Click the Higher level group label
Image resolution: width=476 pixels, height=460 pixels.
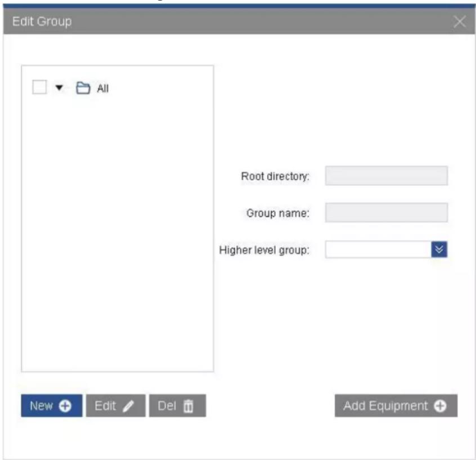[x=264, y=250]
